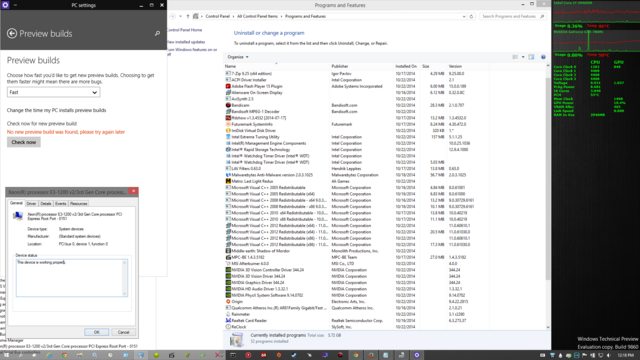640x360 pixels.
Task: Select NVIDIA Graphics Driver 344.24 icon
Action: (x=228, y=282)
